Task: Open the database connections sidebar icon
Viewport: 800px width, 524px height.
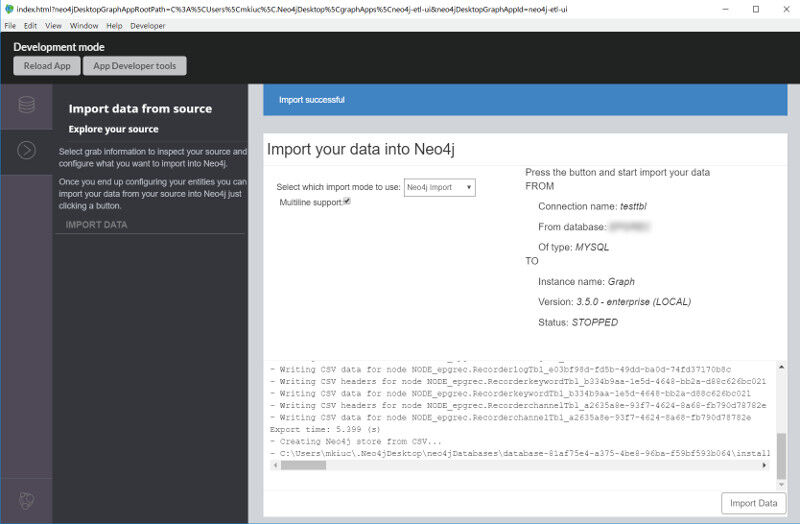Action: pos(27,105)
